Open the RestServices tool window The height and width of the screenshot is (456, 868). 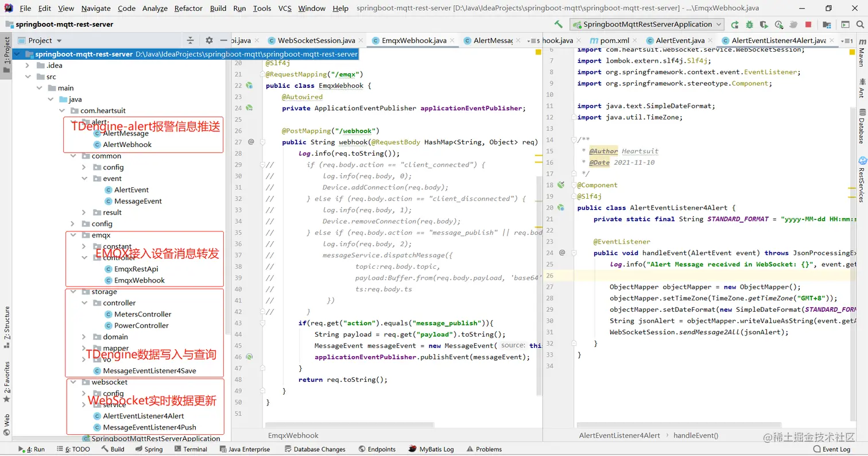point(861,179)
